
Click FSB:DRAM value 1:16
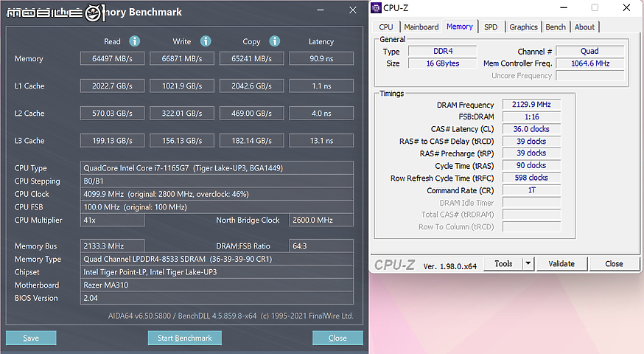(x=531, y=117)
